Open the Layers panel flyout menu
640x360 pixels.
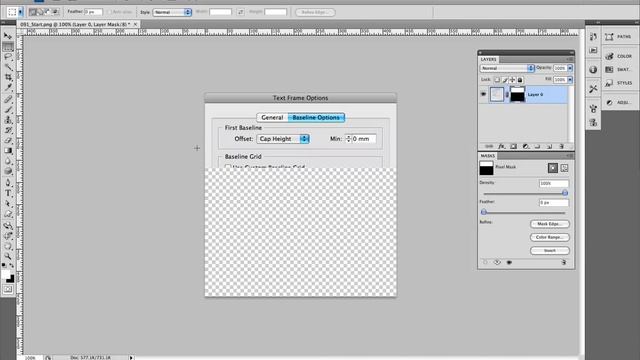coord(569,59)
